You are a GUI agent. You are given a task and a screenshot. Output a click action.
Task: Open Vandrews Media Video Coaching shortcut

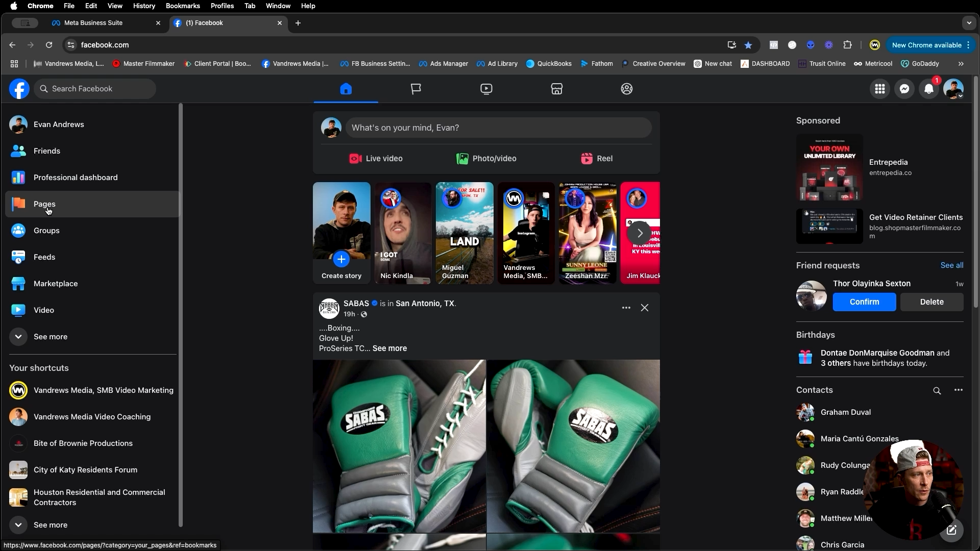click(x=92, y=417)
